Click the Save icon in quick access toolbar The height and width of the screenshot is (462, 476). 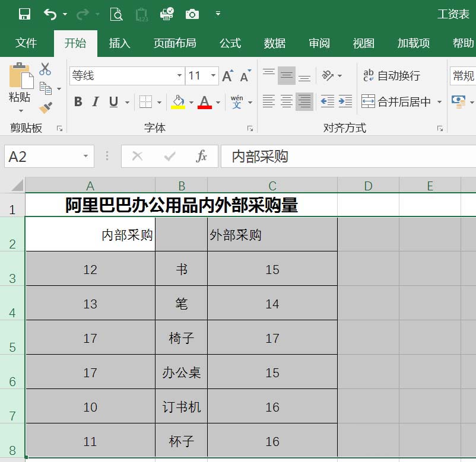point(24,14)
